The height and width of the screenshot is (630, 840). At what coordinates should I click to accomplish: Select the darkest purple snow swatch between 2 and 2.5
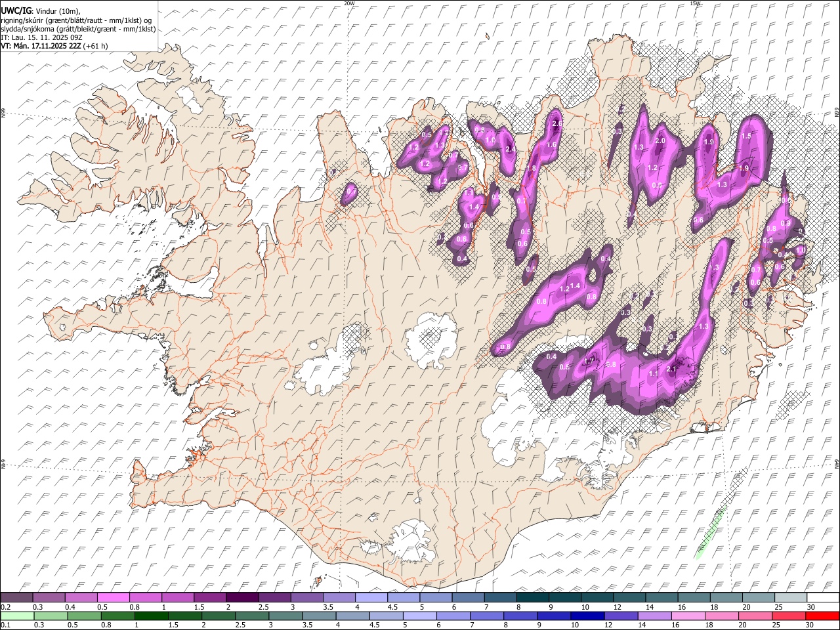tap(242, 598)
